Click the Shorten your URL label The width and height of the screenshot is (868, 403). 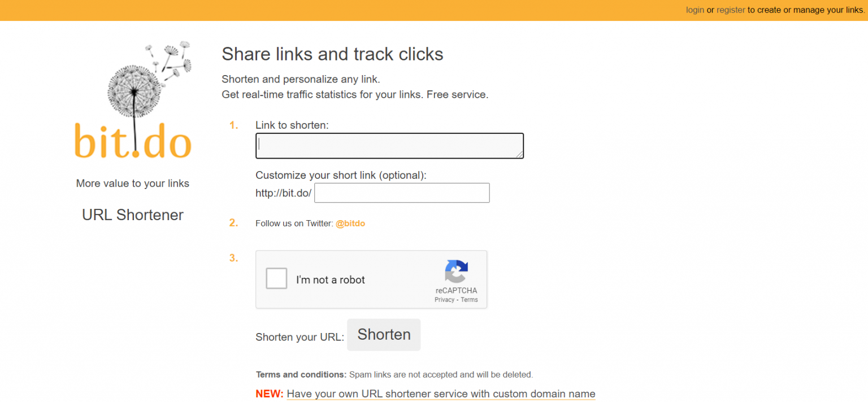pyautogui.click(x=300, y=338)
